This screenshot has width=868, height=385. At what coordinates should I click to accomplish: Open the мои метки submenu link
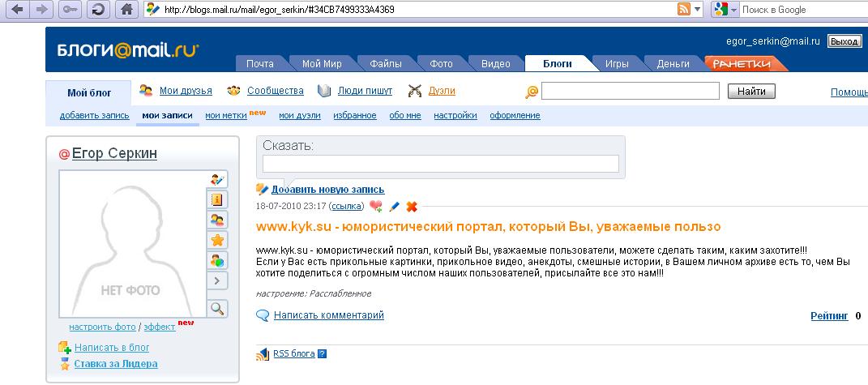click(x=226, y=115)
